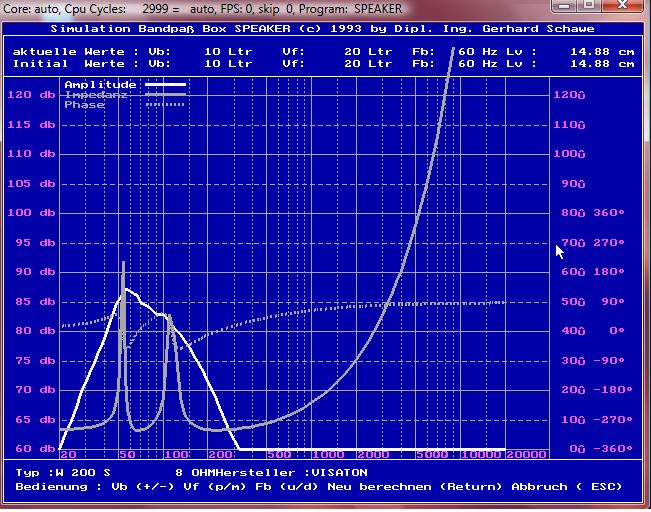The image size is (651, 512).
Task: Click the '-360°' phase axis label
Action: pyautogui.click(x=613, y=448)
